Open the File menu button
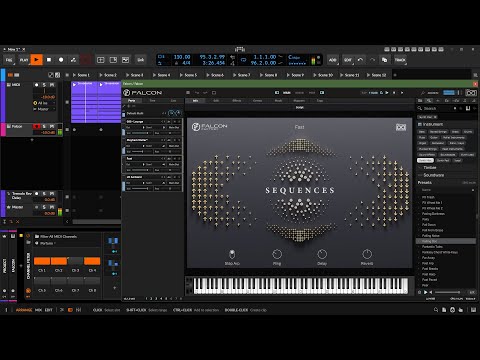480x360 pixels. (9, 60)
